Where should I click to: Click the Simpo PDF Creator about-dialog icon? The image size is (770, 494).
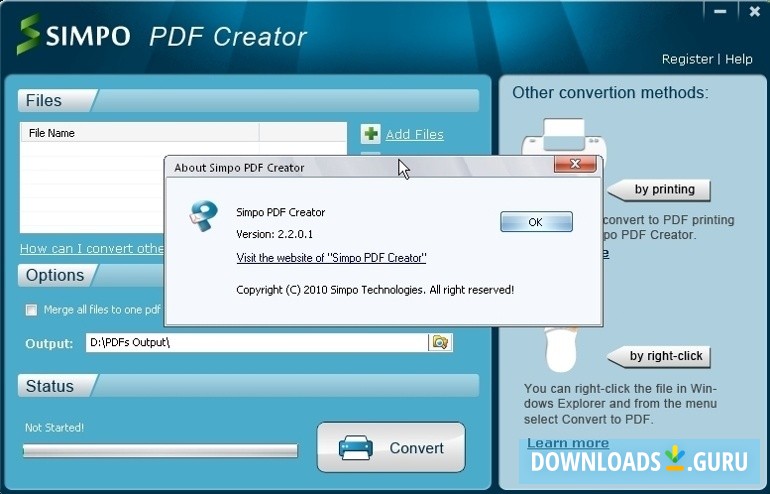click(203, 216)
